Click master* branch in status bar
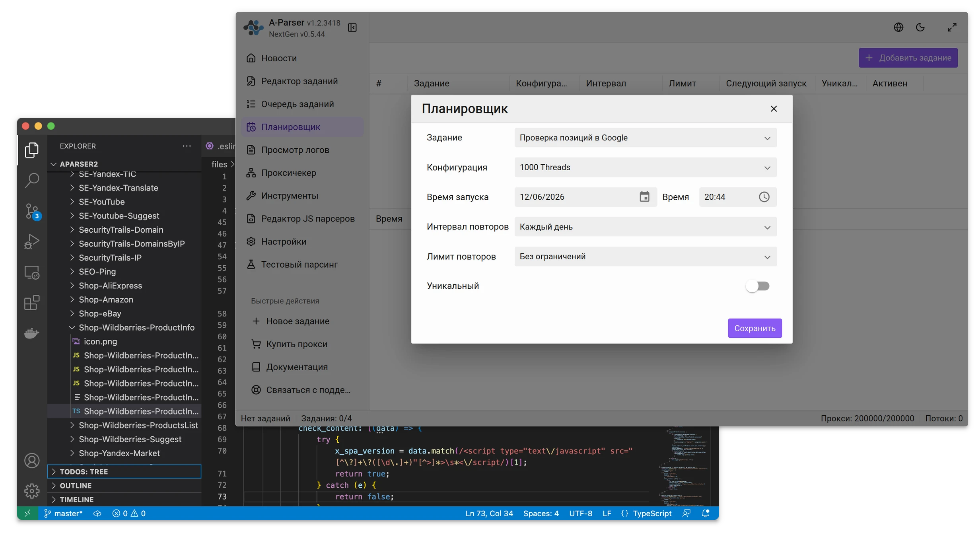This screenshot has width=980, height=533. (x=63, y=514)
